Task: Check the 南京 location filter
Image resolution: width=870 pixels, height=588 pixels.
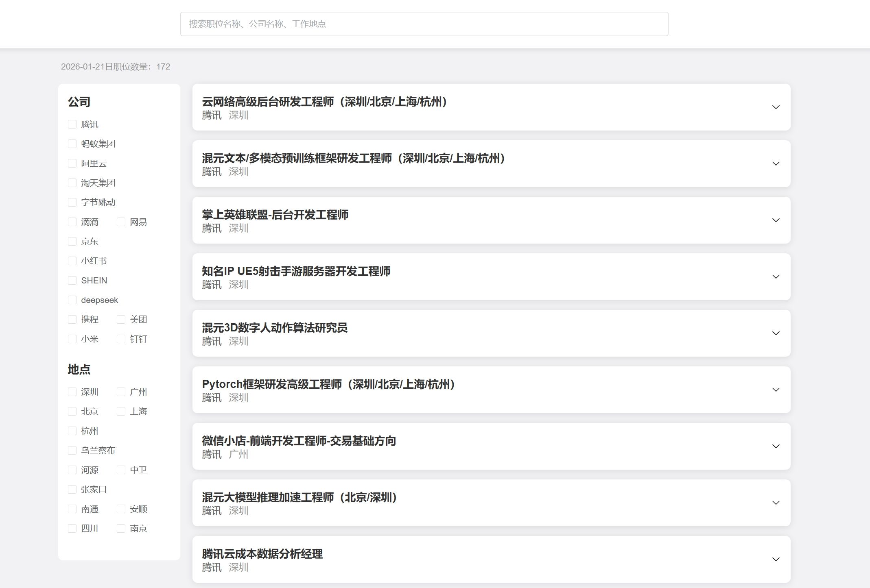Action: pos(121,529)
